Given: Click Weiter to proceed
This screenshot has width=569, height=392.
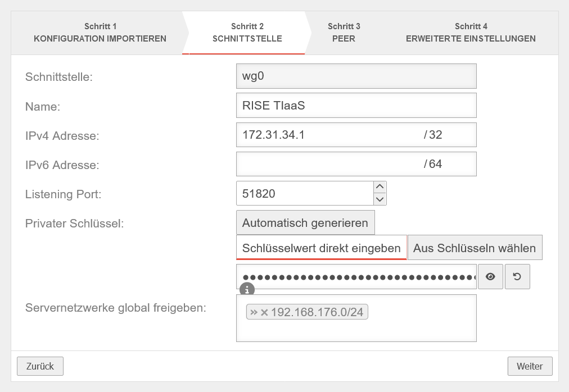Looking at the screenshot, I should (x=529, y=366).
